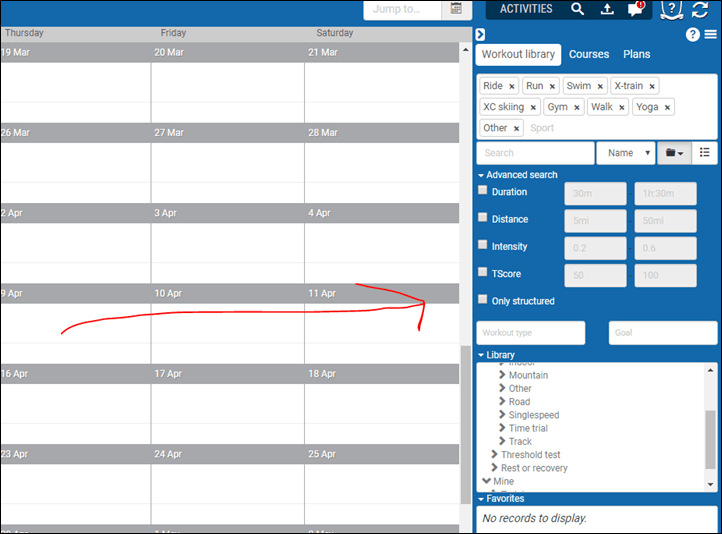Expand the Mountain folder
Viewport: 722px width, 534px height.
[x=502, y=375]
